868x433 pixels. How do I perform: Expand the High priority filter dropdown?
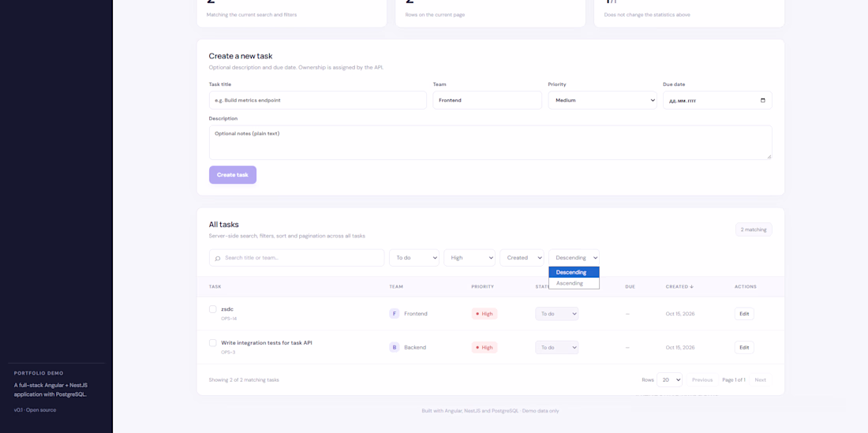click(x=470, y=258)
